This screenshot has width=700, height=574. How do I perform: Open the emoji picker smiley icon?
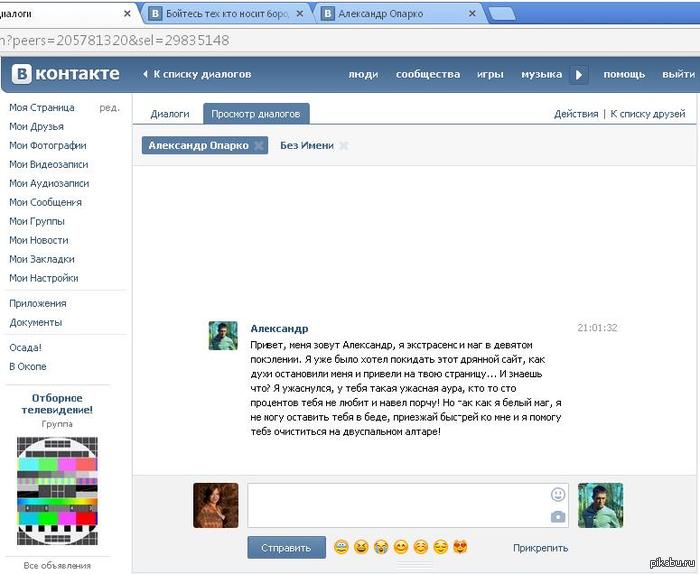pos(558,494)
